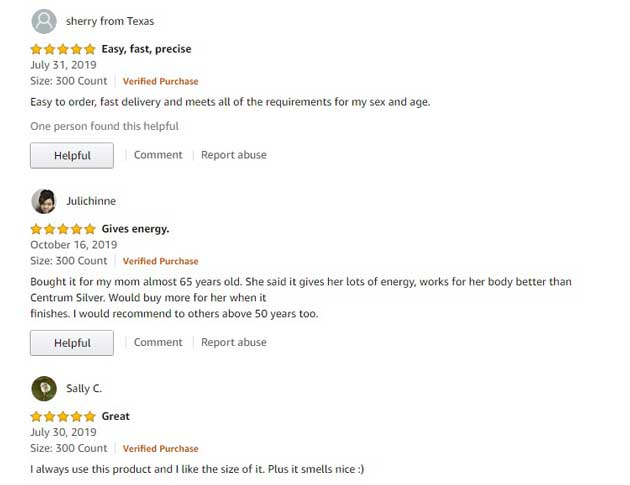Open the Great review title
This screenshot has height=485, width=630.
(116, 416)
